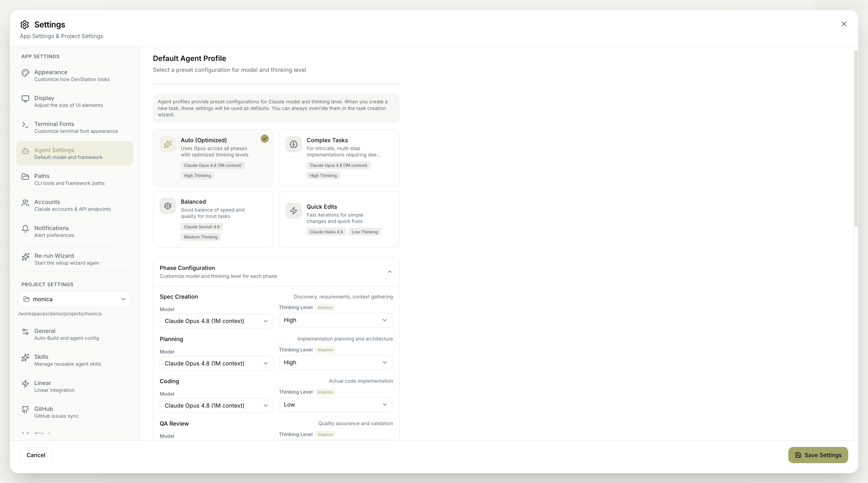Click the Claude Sonnet 4.6 tag on Balanced
The image size is (868, 483).
(202, 227)
